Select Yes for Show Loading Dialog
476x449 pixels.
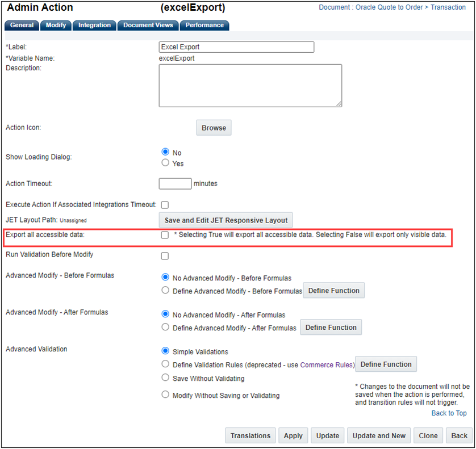(x=165, y=161)
